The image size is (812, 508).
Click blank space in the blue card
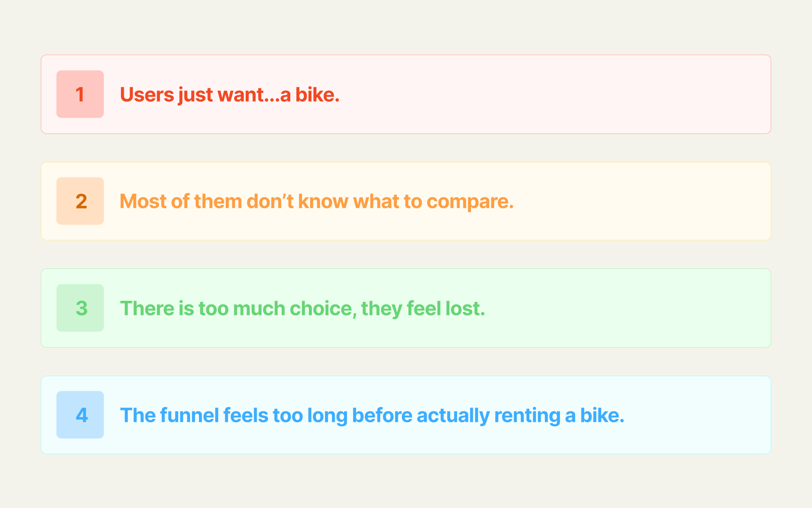point(698,415)
